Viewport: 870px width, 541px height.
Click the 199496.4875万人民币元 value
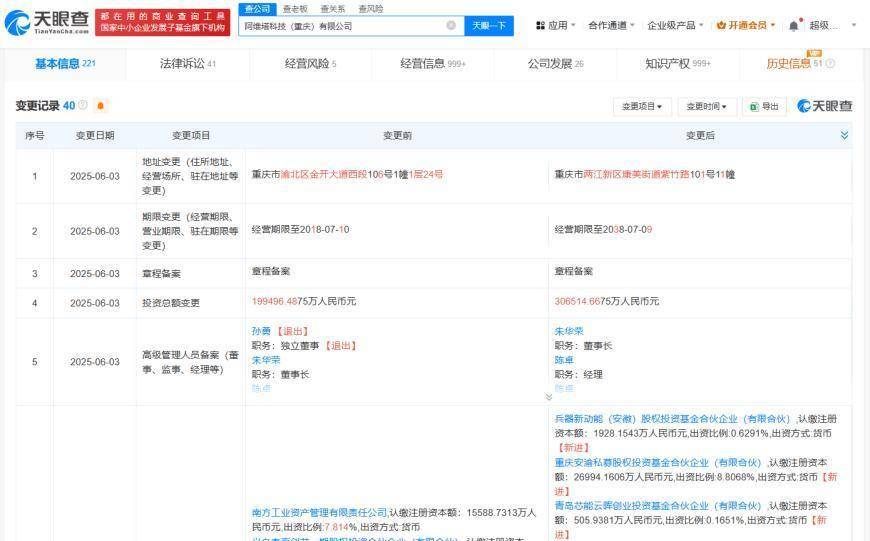click(x=304, y=301)
